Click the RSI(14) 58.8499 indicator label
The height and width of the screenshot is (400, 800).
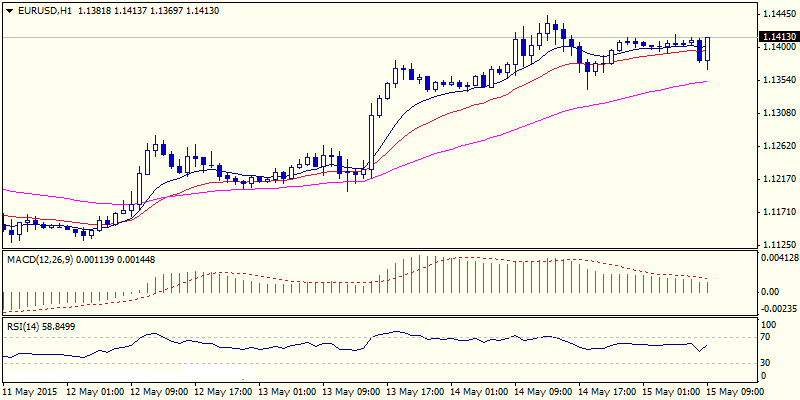41,327
